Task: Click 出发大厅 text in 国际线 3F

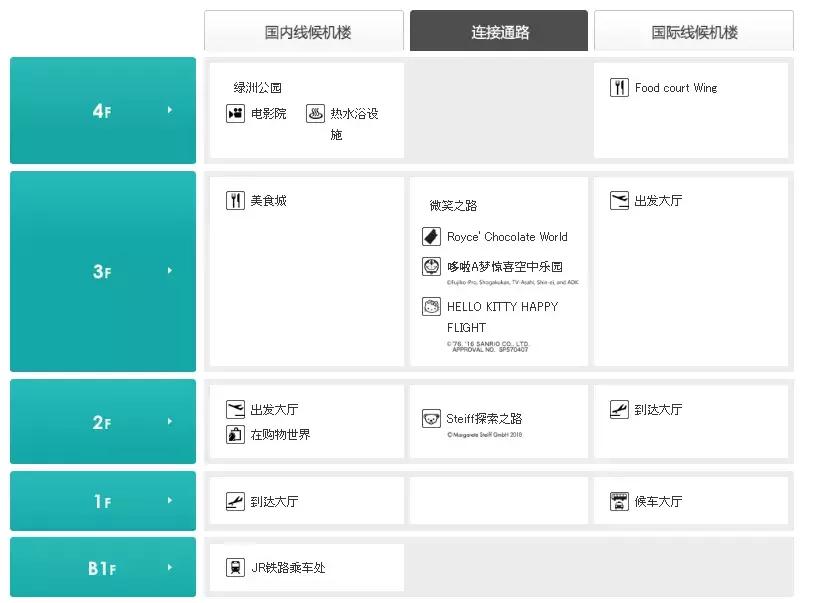Action: (x=658, y=200)
